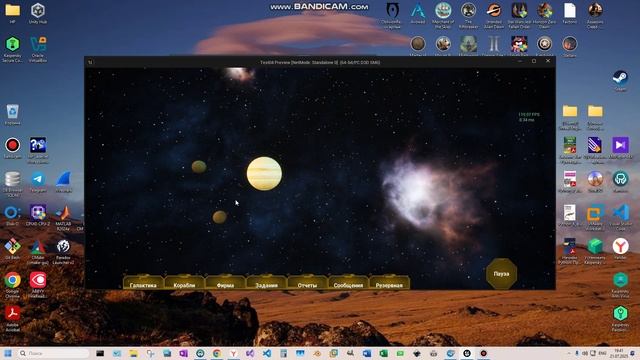Open the Резервная tab in the game
Image resolution: width=640 pixels, height=360 pixels.
389,282
